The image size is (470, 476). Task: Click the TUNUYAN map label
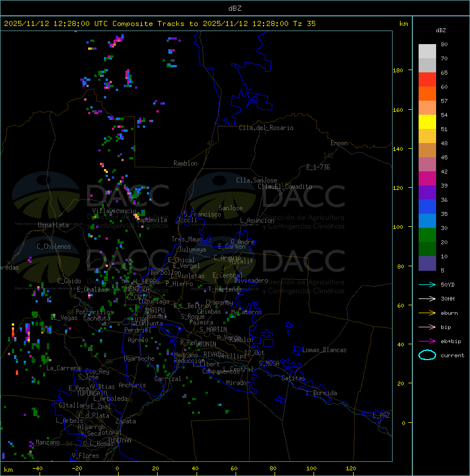(x=120, y=440)
